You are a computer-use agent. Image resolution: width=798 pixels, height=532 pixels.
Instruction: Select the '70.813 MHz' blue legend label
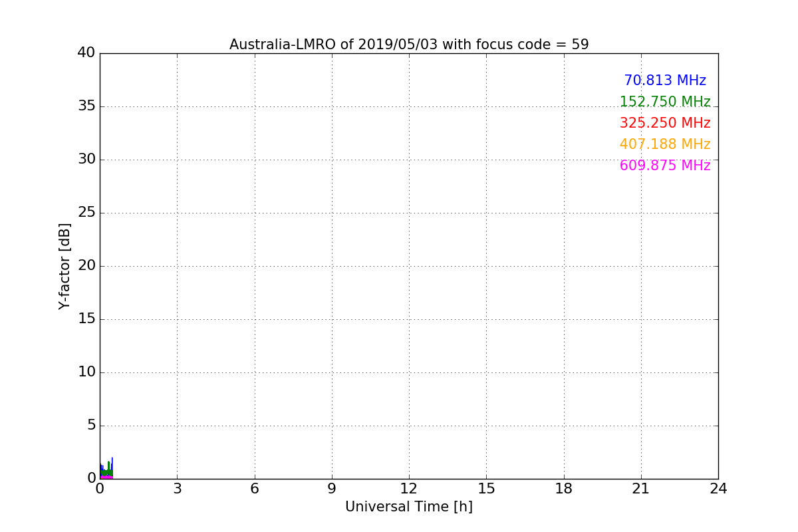tap(665, 80)
